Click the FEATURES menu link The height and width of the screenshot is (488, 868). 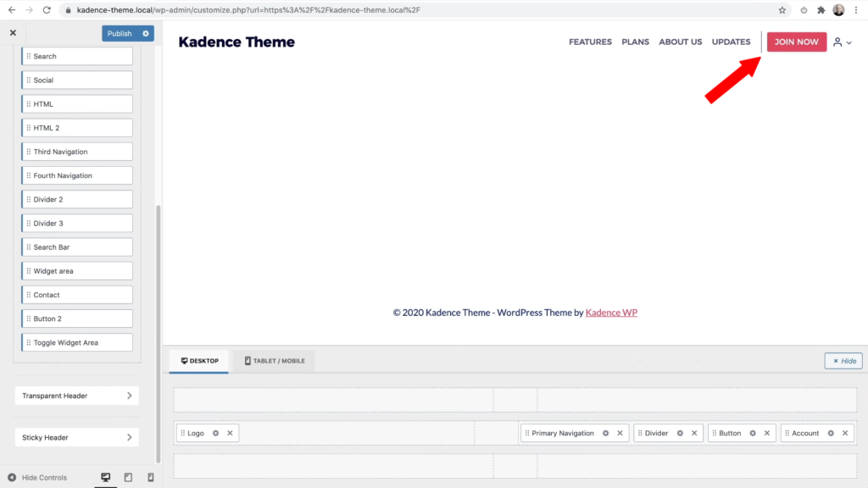tap(590, 42)
